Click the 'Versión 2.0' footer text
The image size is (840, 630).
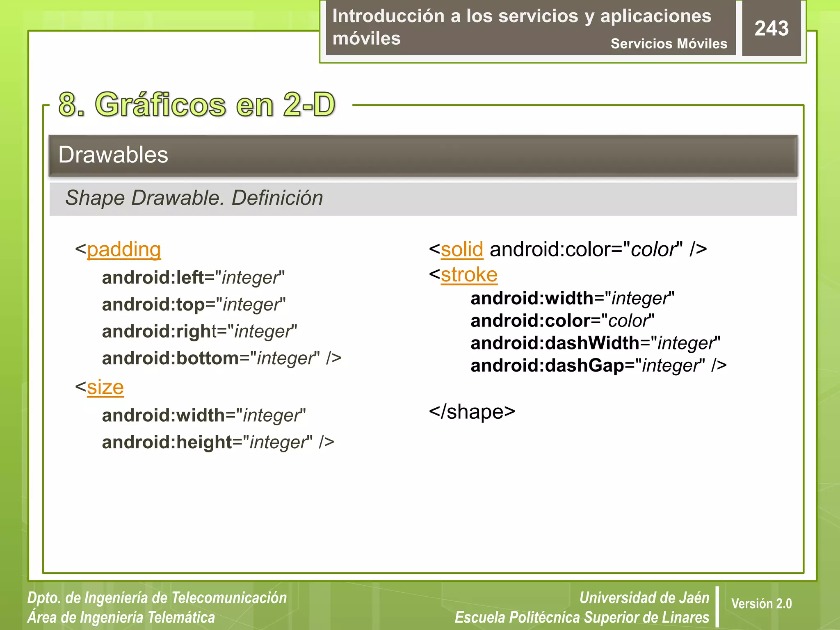[762, 604]
